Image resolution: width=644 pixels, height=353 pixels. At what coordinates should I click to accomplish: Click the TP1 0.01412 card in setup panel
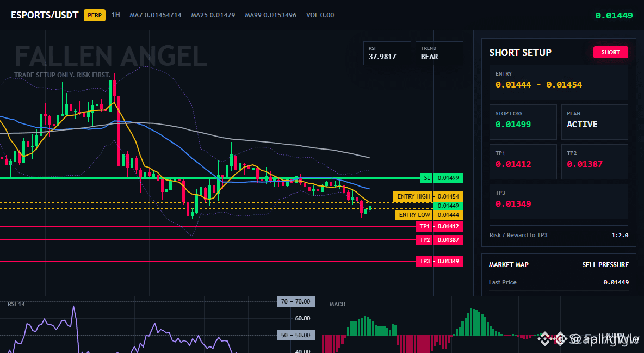click(523, 162)
